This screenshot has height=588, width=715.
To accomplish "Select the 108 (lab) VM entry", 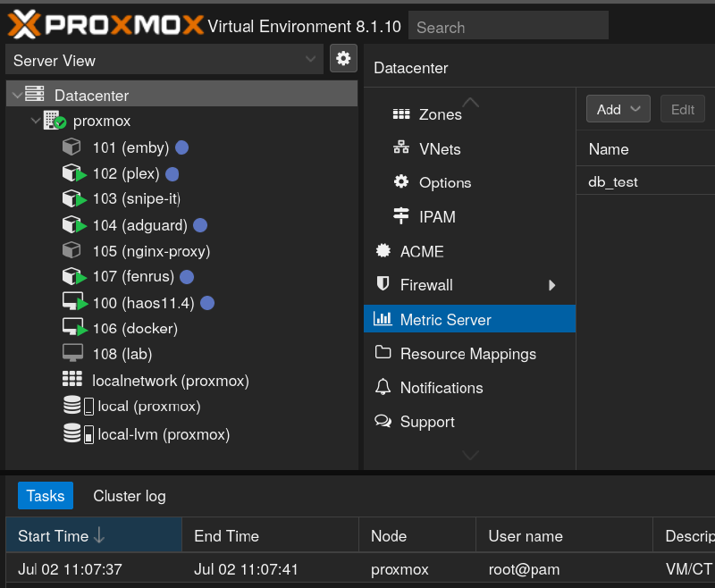I will (122, 354).
